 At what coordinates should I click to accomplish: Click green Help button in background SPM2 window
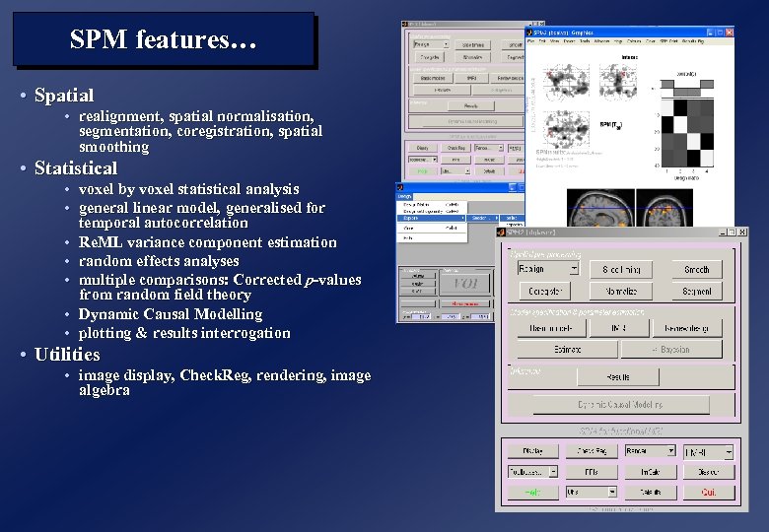pyautogui.click(x=423, y=171)
